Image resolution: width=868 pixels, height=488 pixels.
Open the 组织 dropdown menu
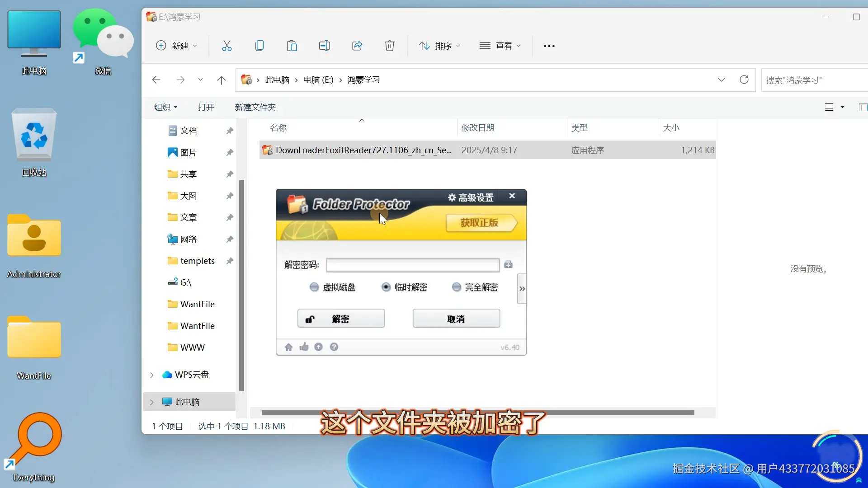coord(165,107)
